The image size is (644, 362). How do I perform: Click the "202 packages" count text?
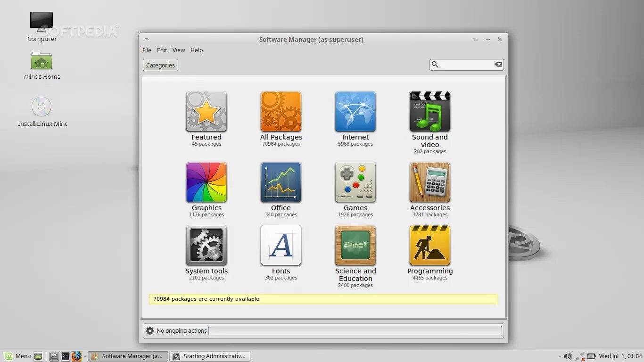coord(430,152)
